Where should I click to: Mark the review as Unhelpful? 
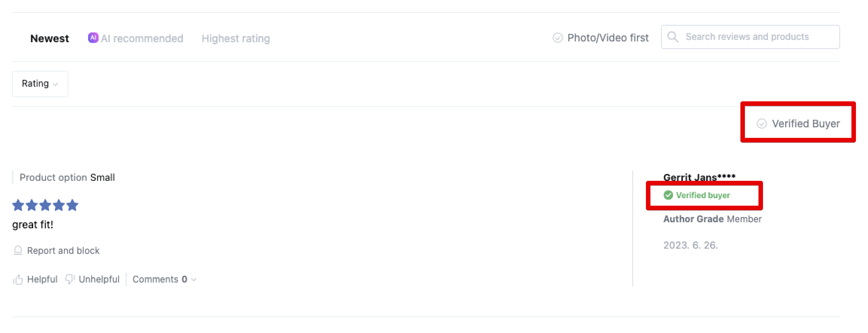pyautogui.click(x=99, y=279)
